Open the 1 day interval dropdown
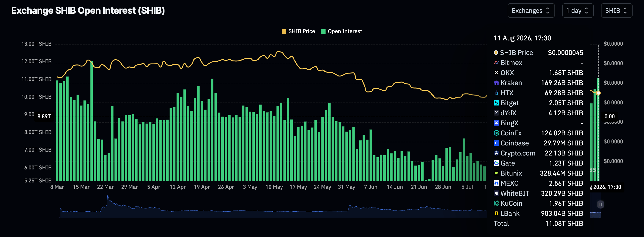The height and width of the screenshot is (237, 644). (x=578, y=11)
